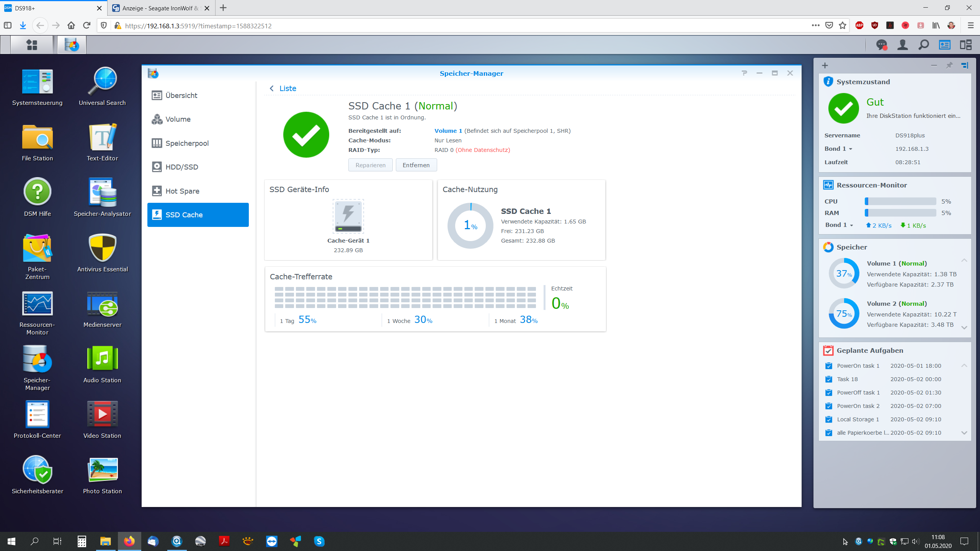The width and height of the screenshot is (980, 551).
Task: Toggle the Local Storage 1 task checkbox
Action: pyautogui.click(x=829, y=419)
